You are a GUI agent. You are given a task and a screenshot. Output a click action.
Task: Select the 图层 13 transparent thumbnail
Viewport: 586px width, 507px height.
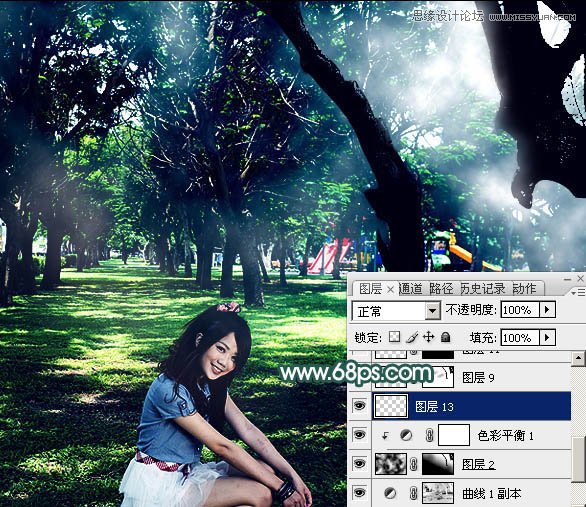pos(391,406)
